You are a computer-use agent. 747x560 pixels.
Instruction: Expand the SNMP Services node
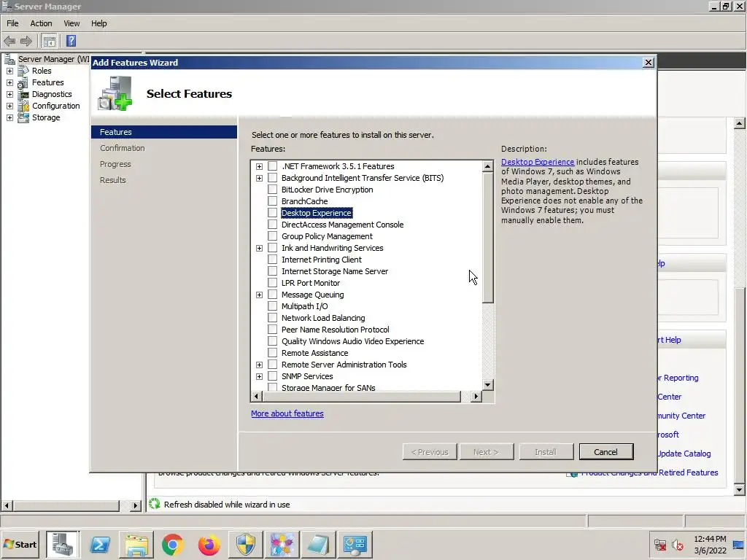pyautogui.click(x=259, y=377)
